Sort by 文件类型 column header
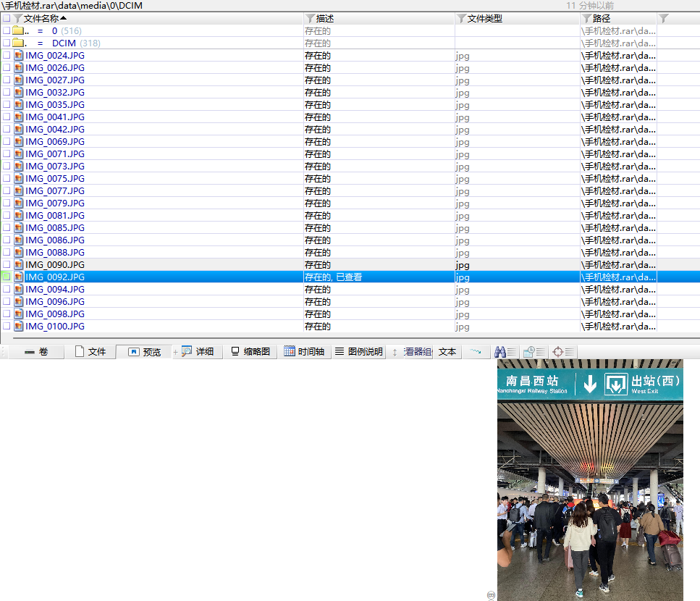Viewport: 700px width, 601px height. tap(485, 18)
